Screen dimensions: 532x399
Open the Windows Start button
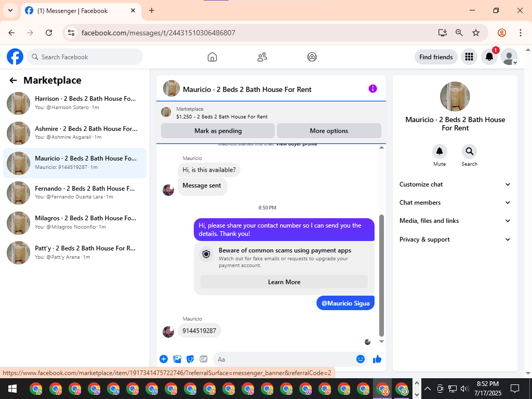[x=12, y=389]
